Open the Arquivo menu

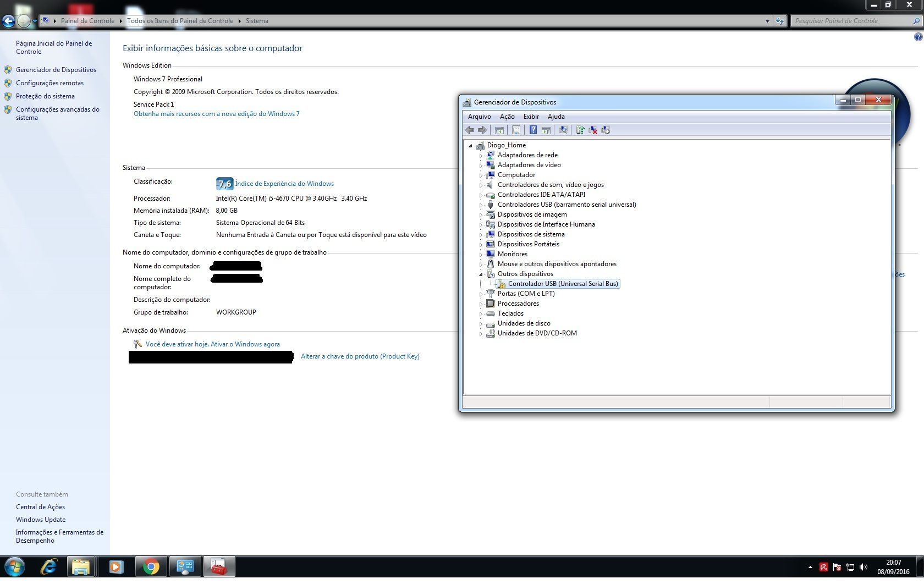point(479,117)
